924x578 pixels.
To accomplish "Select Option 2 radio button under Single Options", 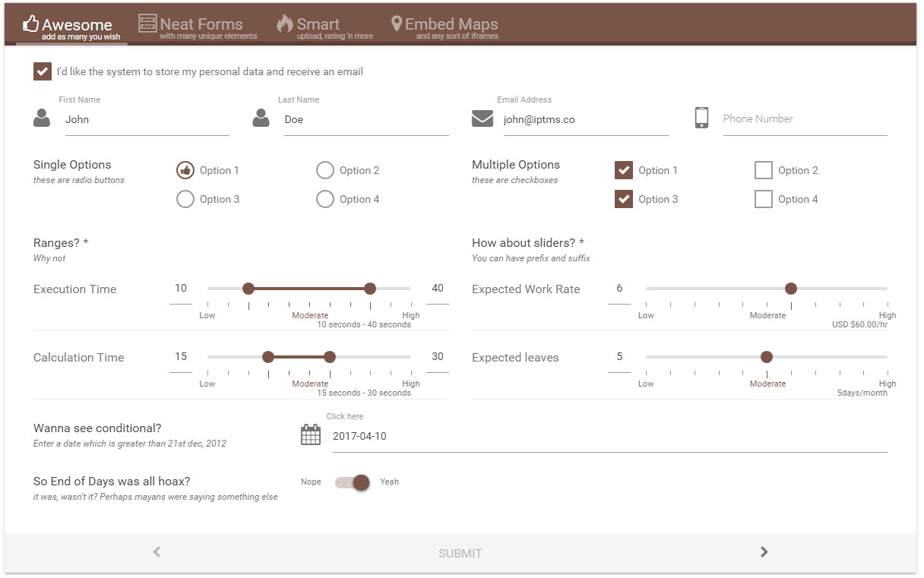I will [325, 170].
